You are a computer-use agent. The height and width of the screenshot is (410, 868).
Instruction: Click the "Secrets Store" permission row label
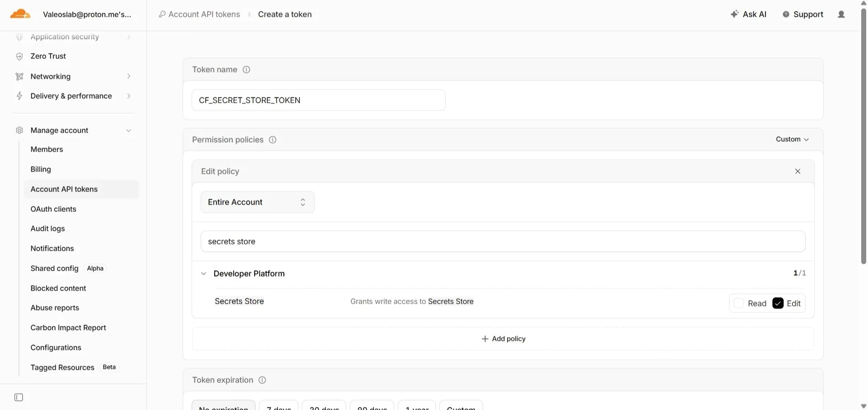(x=239, y=301)
